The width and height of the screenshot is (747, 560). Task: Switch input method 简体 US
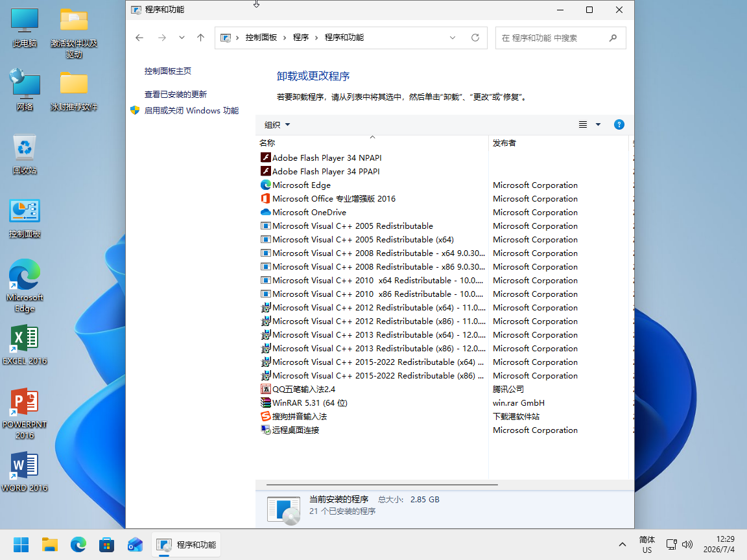click(646, 544)
